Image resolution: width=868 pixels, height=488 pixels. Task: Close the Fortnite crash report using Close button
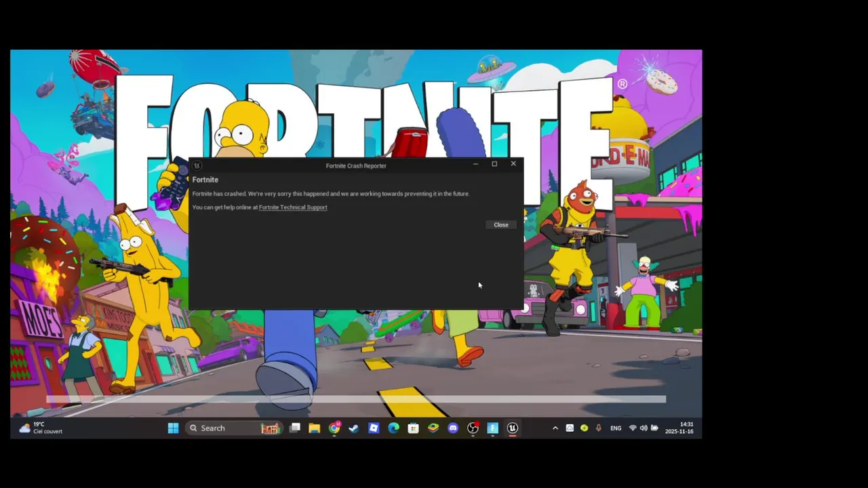(x=501, y=225)
